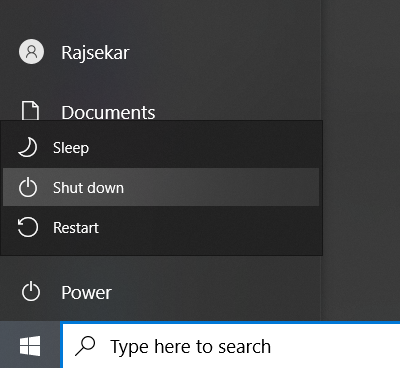Choose the Shut down text entry
The width and height of the screenshot is (400, 368).
[88, 188]
